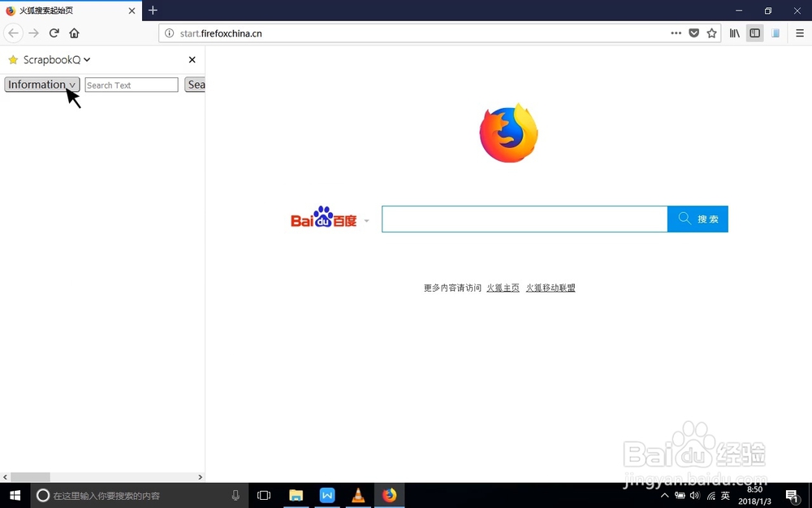Open the network tray icon

(x=711, y=496)
